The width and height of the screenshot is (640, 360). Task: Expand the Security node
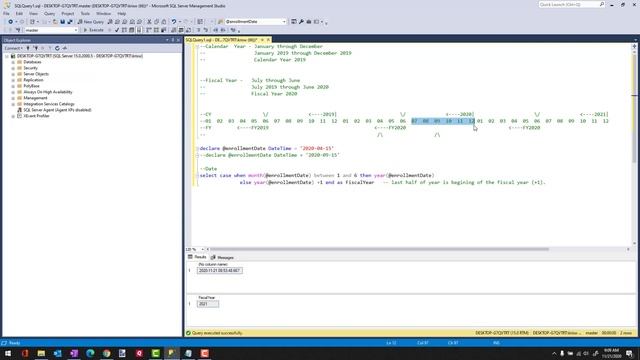pos(13,68)
